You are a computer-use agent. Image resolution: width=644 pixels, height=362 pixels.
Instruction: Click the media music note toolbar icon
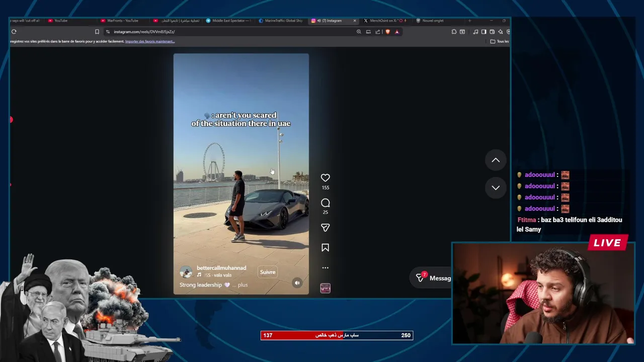coord(476,32)
